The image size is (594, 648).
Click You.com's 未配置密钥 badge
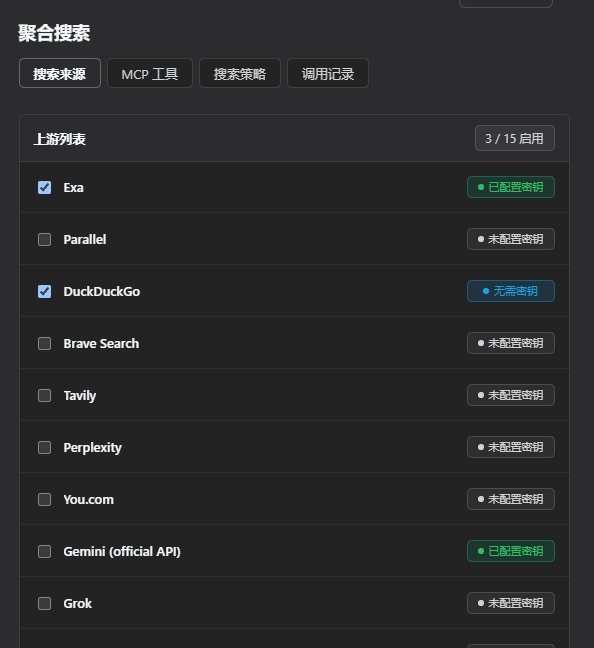point(511,499)
